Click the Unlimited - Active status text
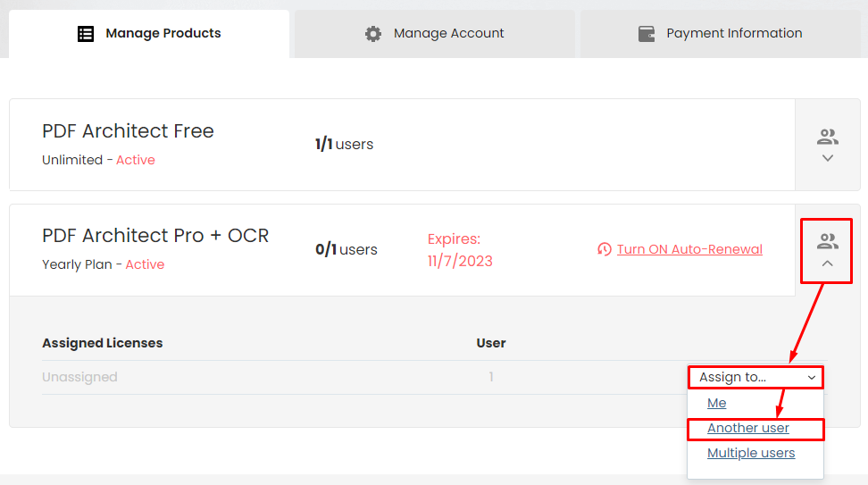 (x=98, y=160)
